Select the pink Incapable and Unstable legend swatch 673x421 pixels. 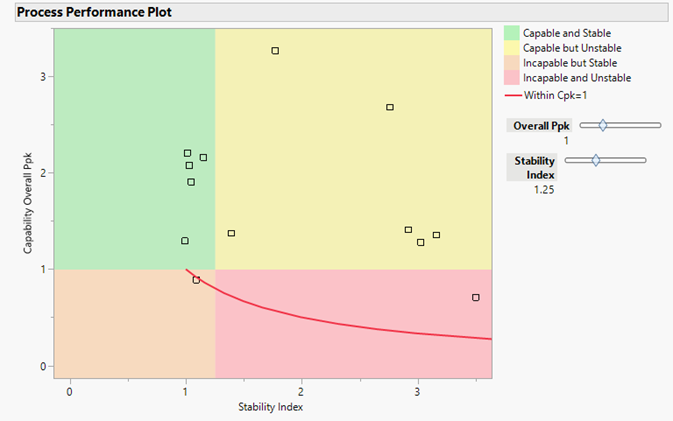(x=510, y=77)
